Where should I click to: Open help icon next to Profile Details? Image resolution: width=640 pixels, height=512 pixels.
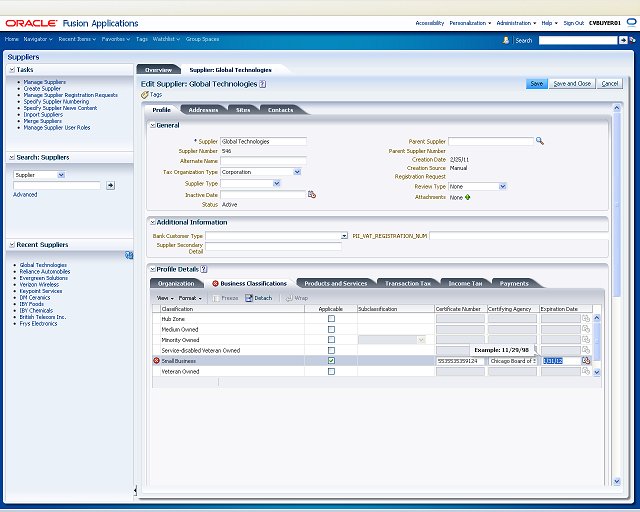(204, 269)
